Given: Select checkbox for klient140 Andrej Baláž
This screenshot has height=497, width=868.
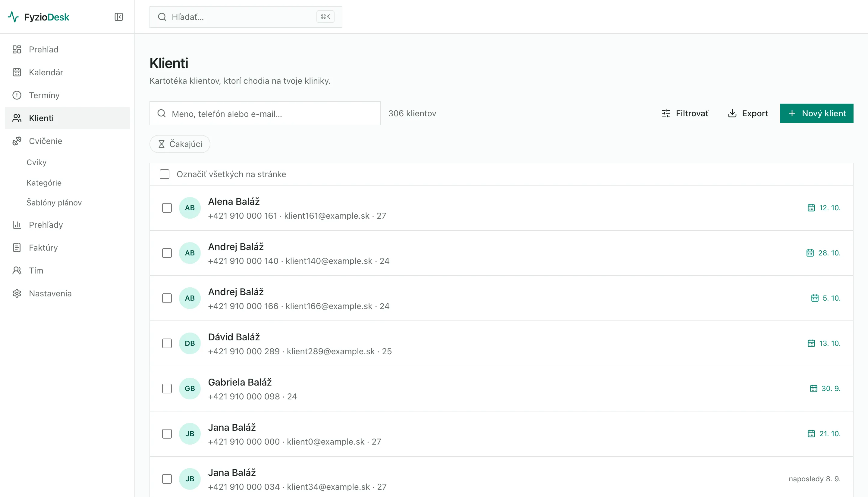Looking at the screenshot, I should point(167,253).
